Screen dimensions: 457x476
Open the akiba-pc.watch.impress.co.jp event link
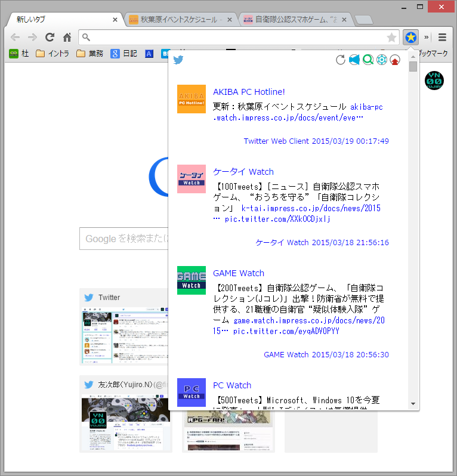tap(298, 112)
